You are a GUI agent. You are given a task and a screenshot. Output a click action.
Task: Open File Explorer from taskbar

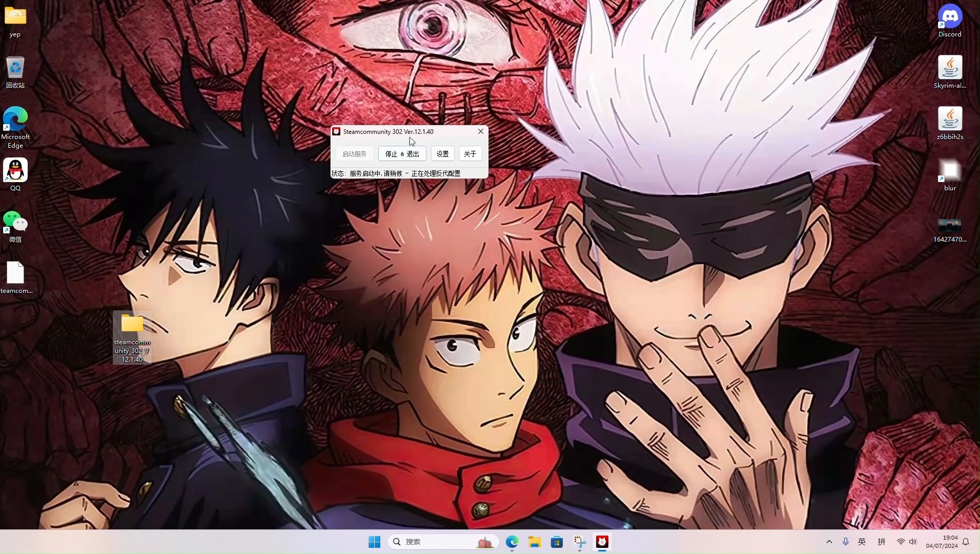[x=535, y=542]
